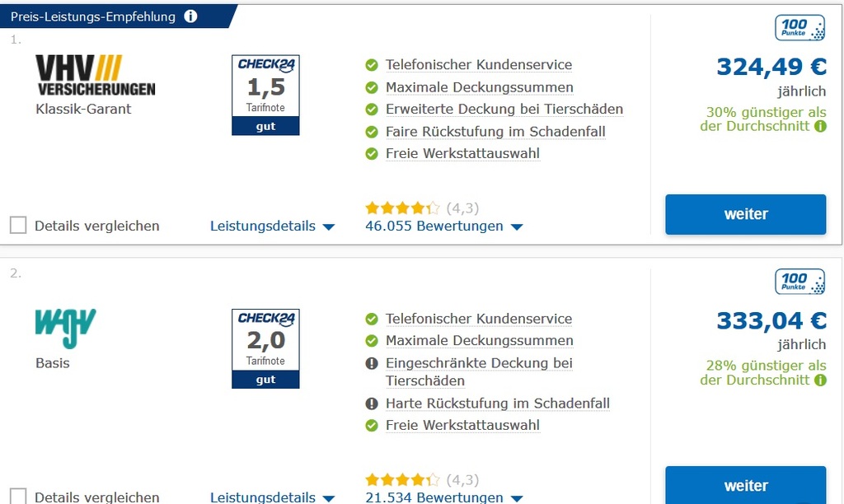Check Details vergleichen for VHV Klassik-Garant

18,225
